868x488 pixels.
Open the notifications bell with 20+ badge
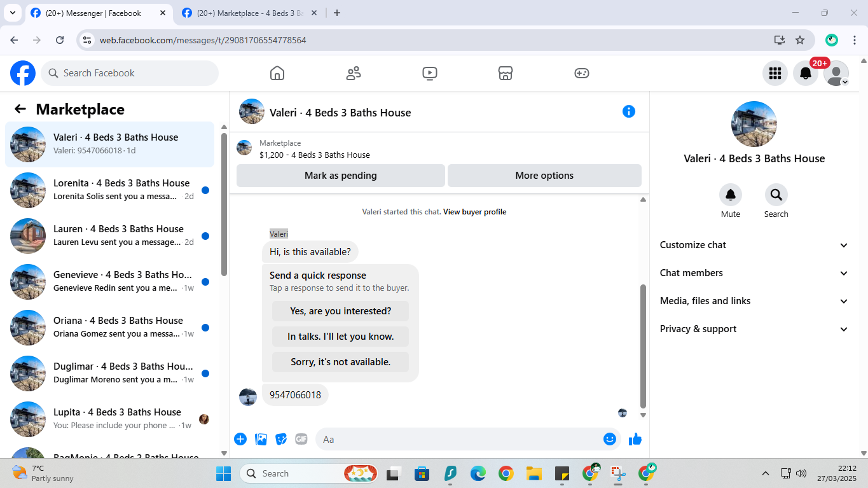coord(806,73)
